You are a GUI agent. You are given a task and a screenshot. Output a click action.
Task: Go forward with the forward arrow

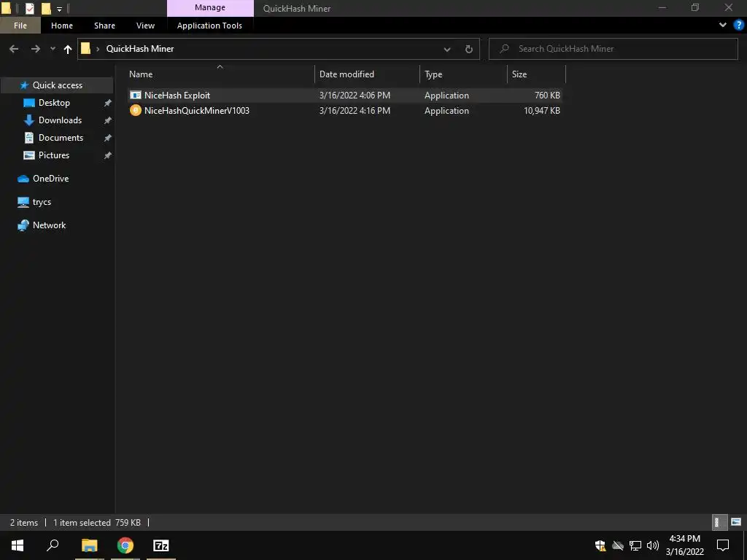pos(35,49)
